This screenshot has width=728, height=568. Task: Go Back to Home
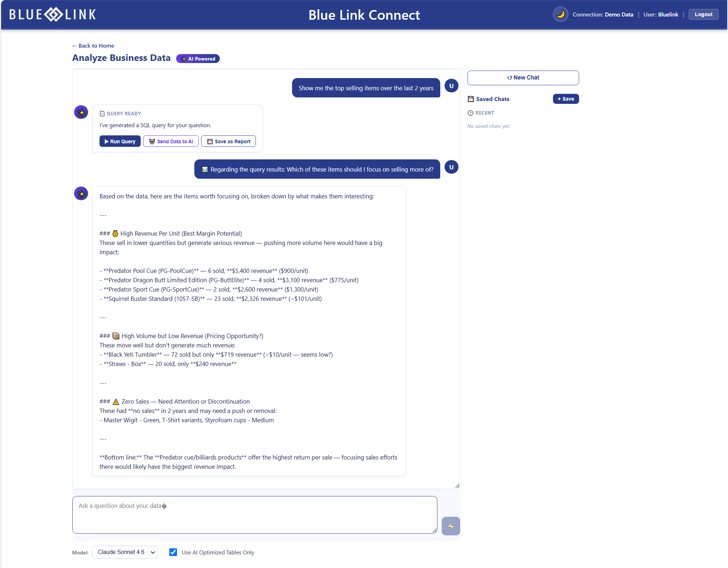93,45
